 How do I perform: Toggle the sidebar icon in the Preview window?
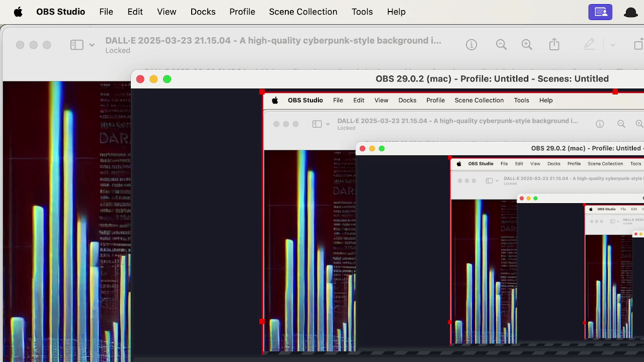[x=76, y=45]
